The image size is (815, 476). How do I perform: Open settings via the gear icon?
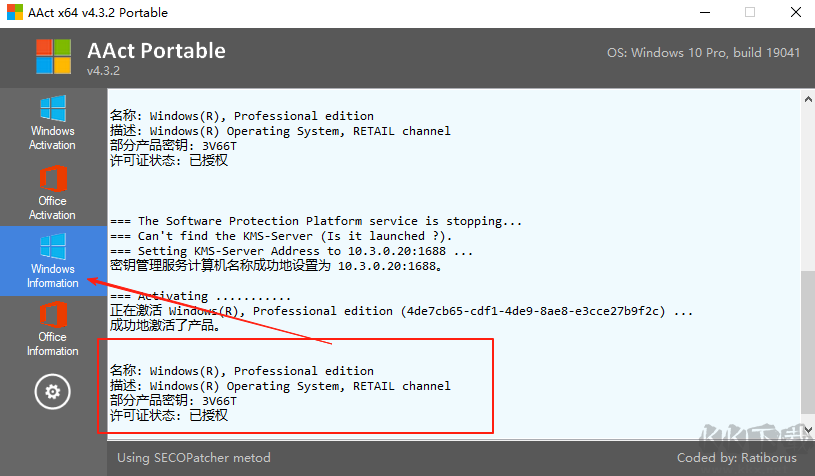point(52,391)
